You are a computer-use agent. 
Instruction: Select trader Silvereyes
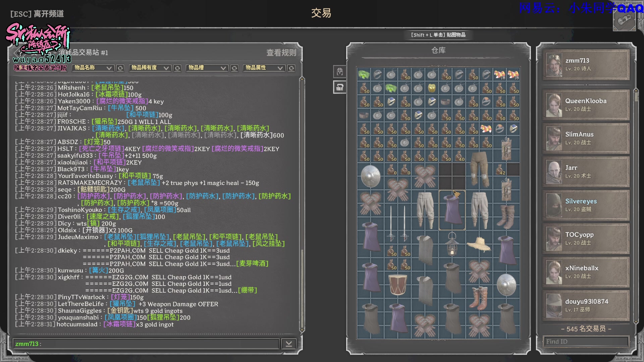[x=586, y=205]
